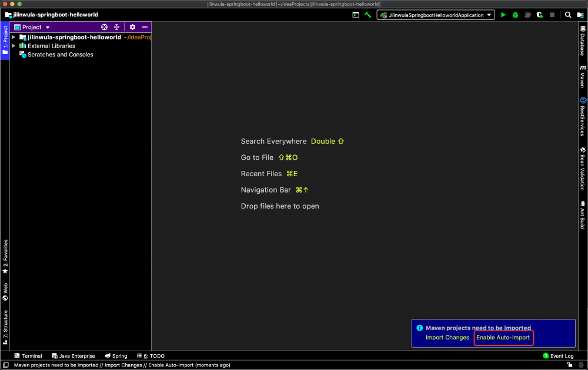Open the Ant Build side tab
The height and width of the screenshot is (370, 588).
(x=582, y=214)
